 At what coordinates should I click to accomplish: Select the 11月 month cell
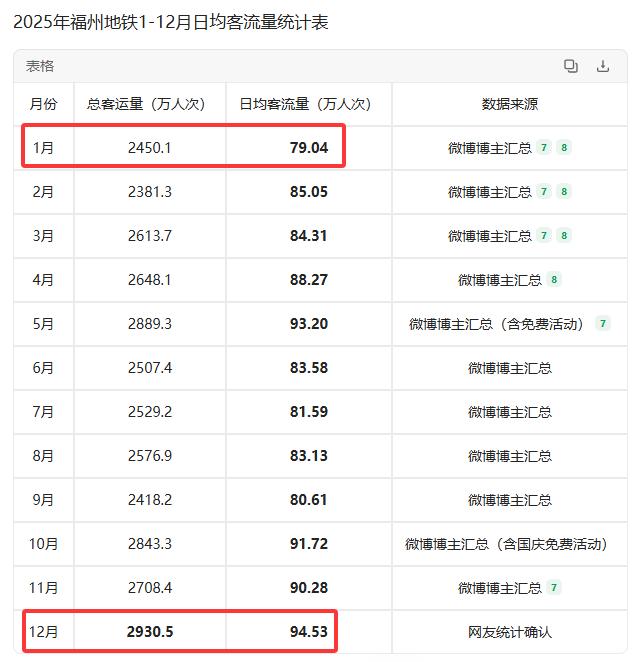coord(43,588)
